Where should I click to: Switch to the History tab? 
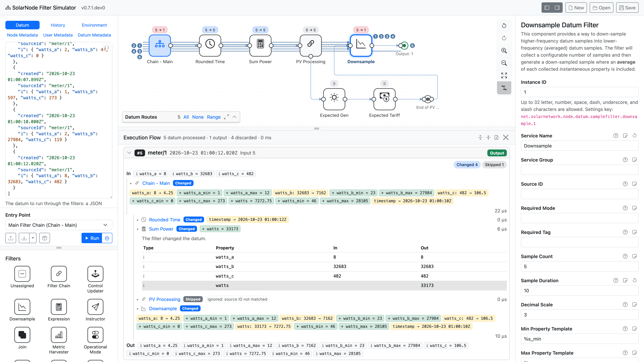click(x=58, y=25)
